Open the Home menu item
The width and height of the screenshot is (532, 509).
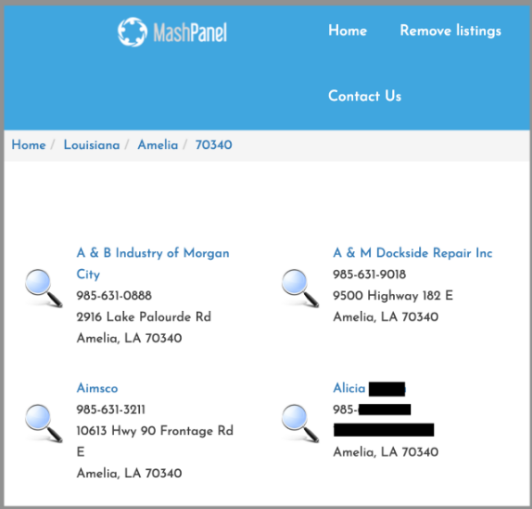pos(347,31)
